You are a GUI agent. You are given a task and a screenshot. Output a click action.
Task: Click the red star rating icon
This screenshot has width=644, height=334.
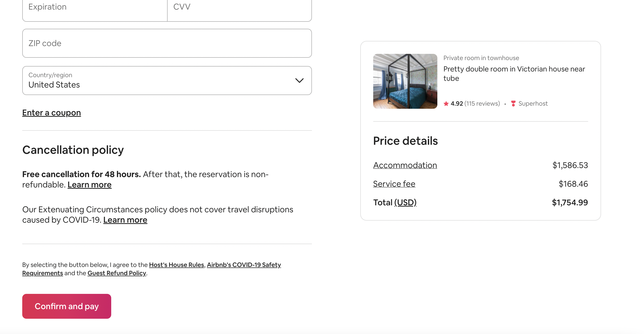446,104
